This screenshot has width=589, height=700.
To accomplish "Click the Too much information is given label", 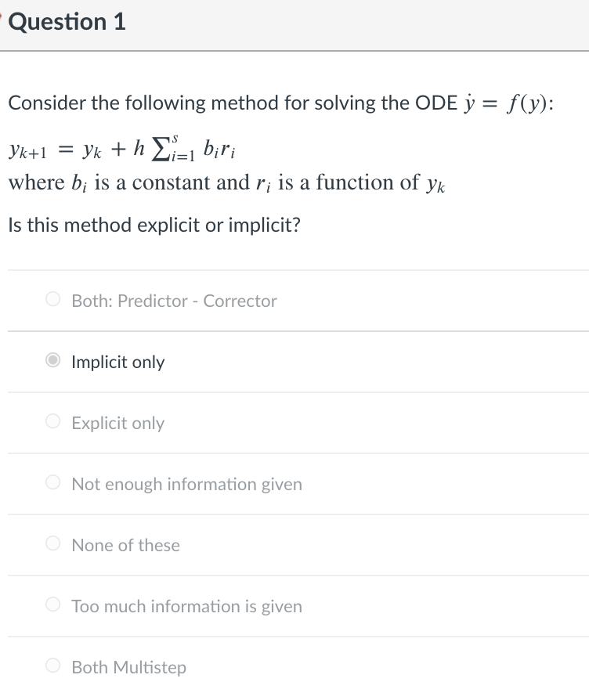I will click(x=186, y=606).
